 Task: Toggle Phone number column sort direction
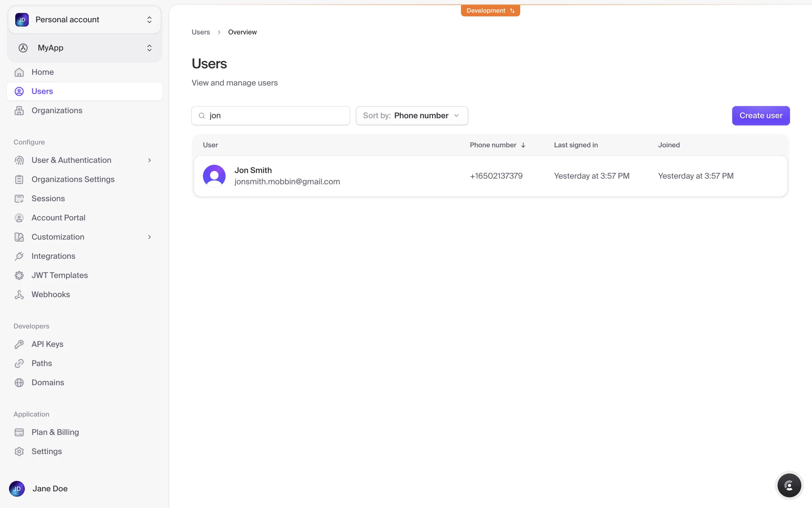523,145
